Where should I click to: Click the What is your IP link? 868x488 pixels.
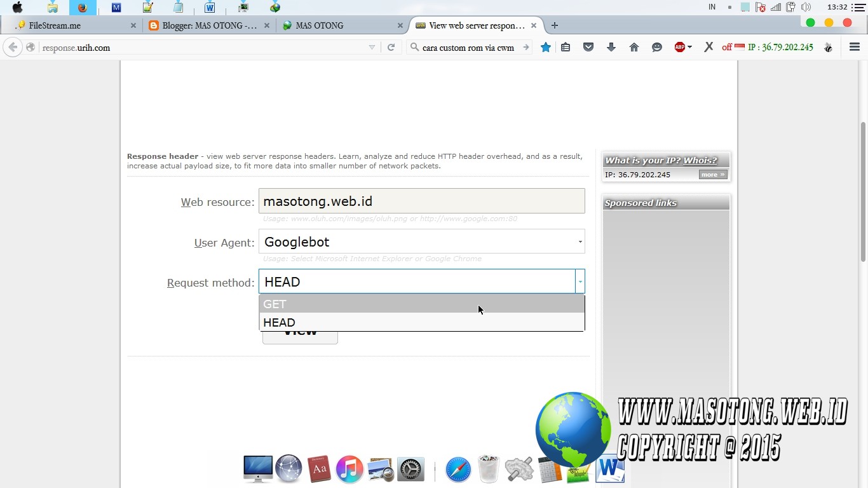pos(643,160)
